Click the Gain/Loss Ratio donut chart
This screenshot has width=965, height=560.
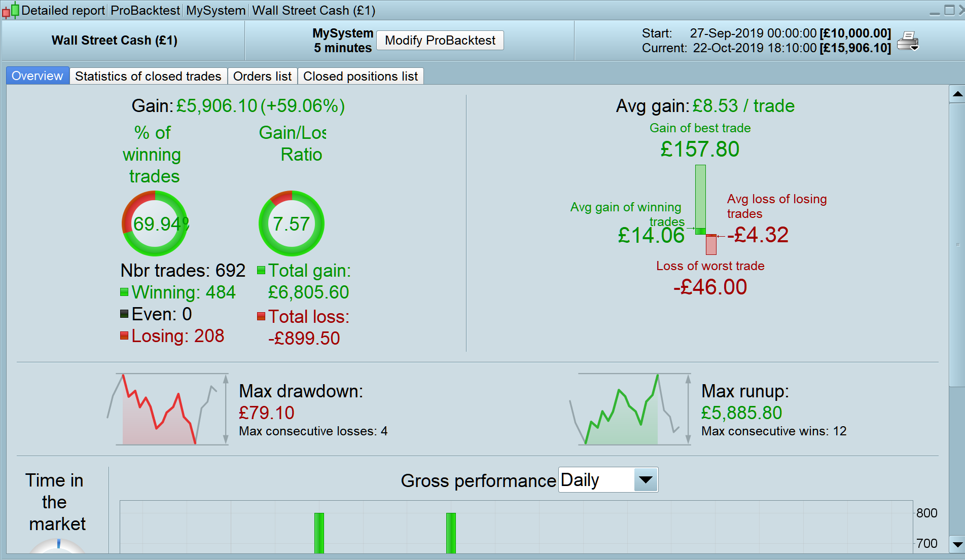pyautogui.click(x=292, y=223)
